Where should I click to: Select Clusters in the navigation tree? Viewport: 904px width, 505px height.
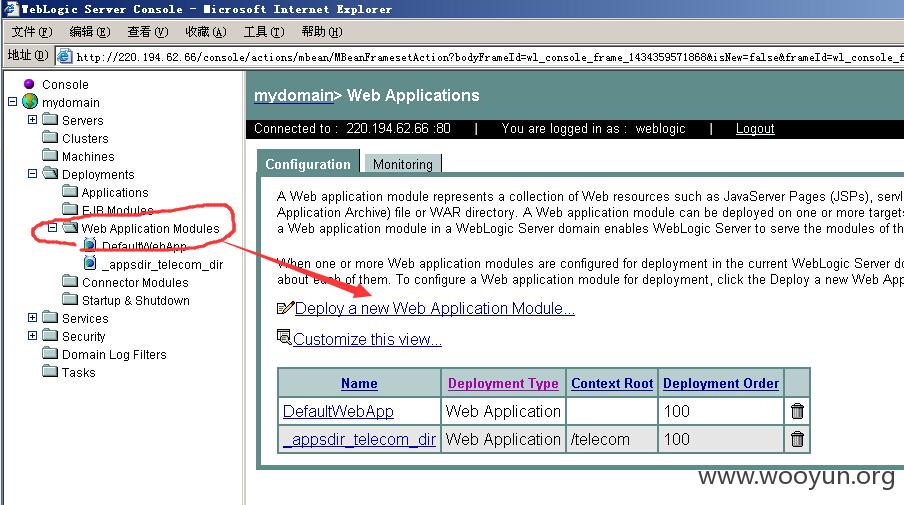(85, 138)
